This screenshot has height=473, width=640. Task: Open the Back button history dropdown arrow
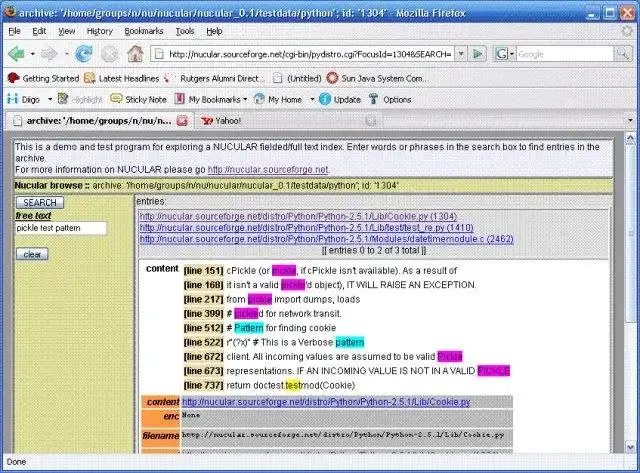tap(33, 53)
